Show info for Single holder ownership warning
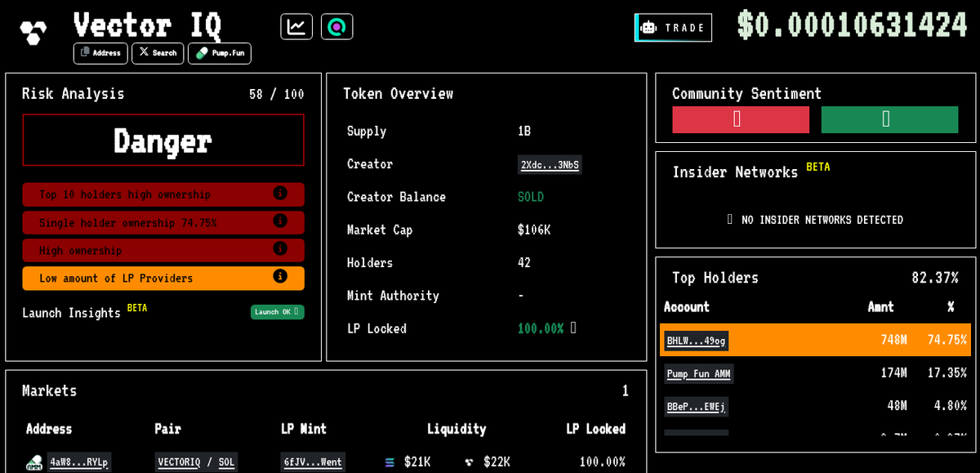Viewport: 980px width, 473px height. coord(280,221)
